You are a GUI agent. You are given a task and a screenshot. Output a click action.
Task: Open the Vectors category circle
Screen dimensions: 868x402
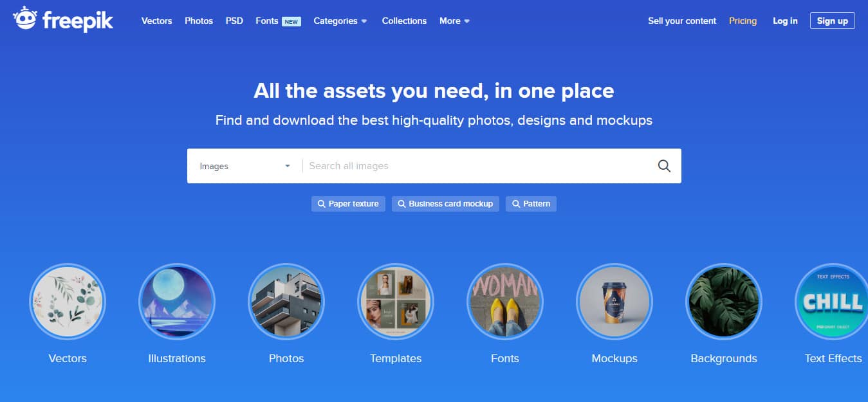(x=68, y=302)
